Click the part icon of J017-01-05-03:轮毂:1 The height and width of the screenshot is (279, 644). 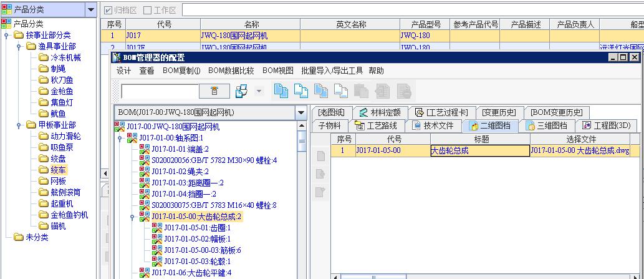click(x=157, y=261)
